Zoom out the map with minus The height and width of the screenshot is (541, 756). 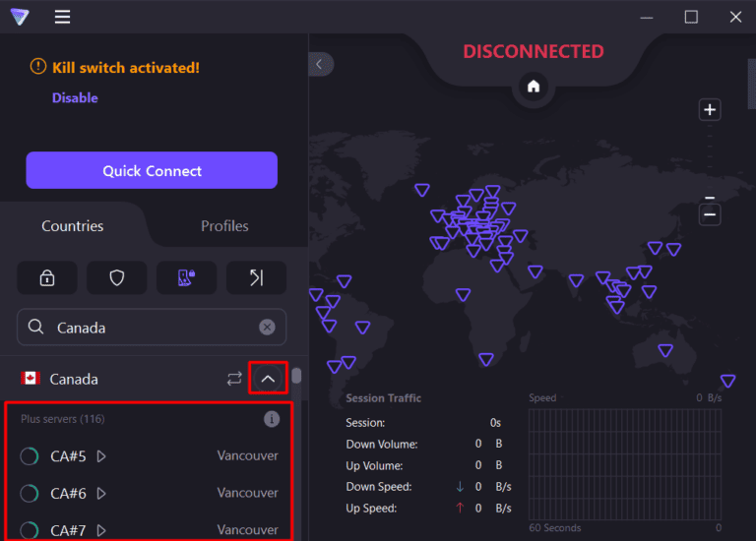click(710, 213)
